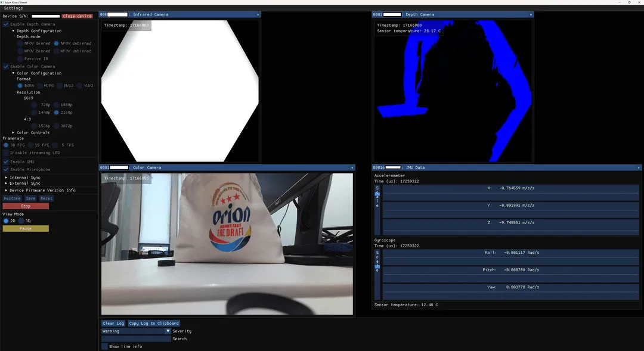
Task: Click the Azure Kinect Viewer title bar icon
Action: click(x=3, y=2)
